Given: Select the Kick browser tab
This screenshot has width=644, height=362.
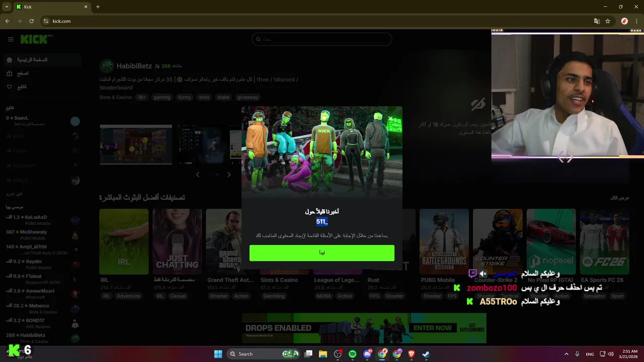Looking at the screenshot, I should [x=52, y=7].
